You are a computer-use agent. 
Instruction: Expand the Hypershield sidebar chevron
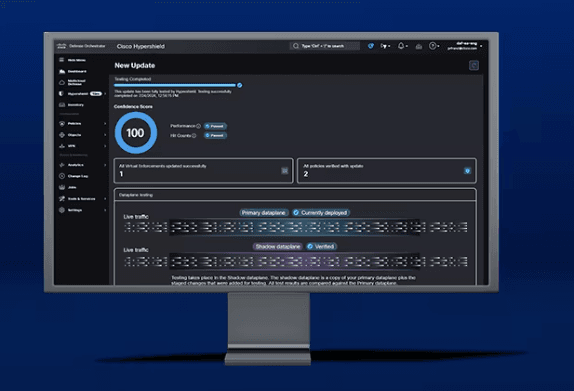point(105,94)
